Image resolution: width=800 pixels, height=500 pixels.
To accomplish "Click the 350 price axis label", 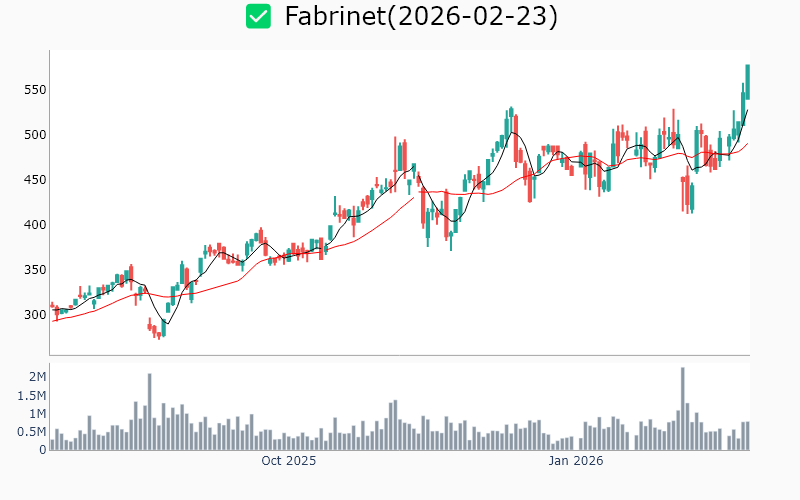I will 36,270.
